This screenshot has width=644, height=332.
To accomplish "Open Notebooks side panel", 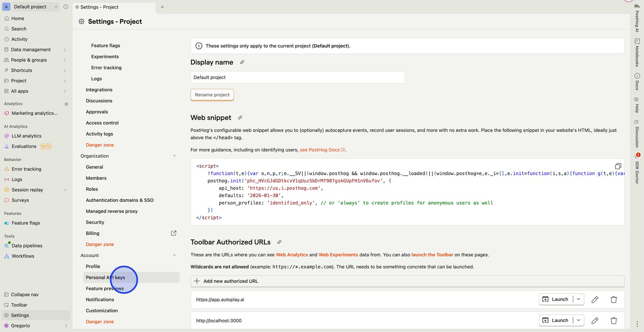I will point(637,53).
